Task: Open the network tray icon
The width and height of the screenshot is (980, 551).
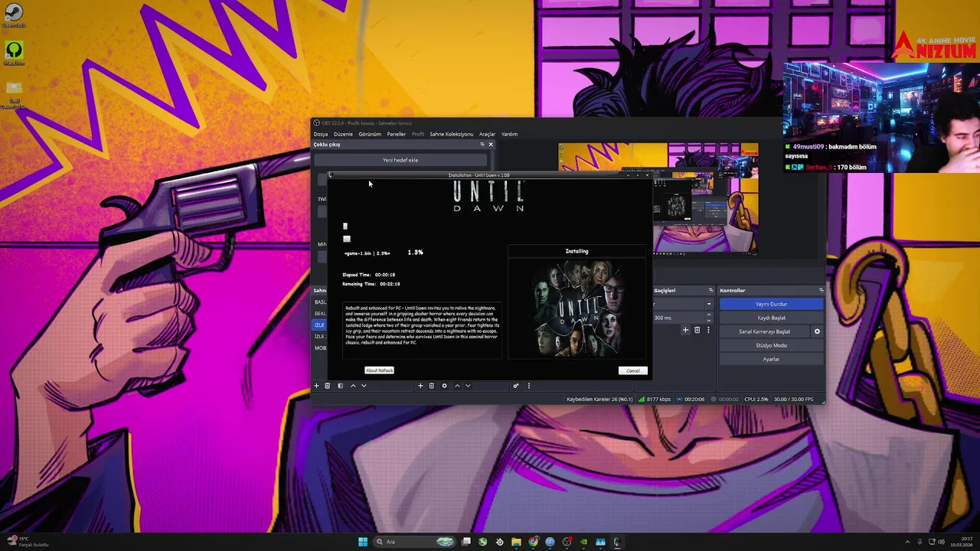Action: (932, 542)
